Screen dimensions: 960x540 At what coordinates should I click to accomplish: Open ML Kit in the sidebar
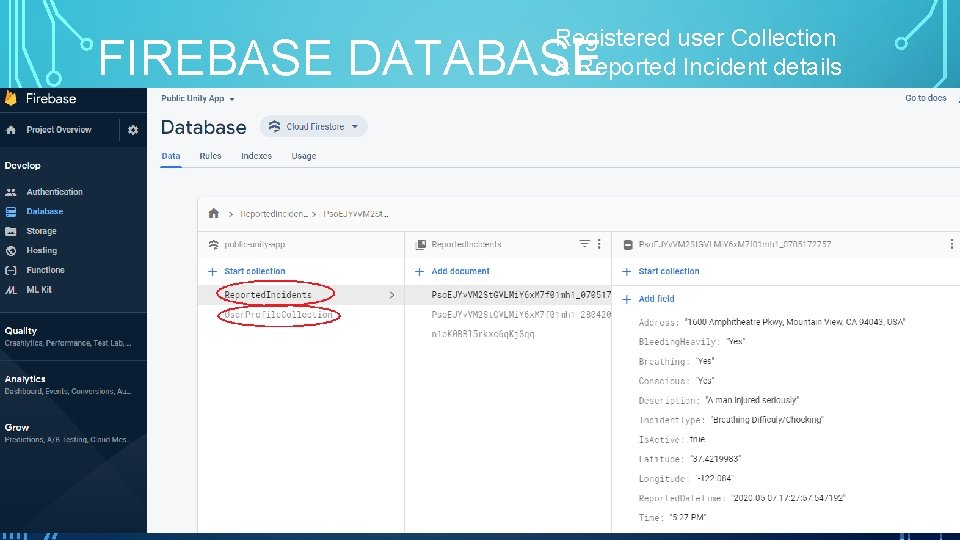click(39, 290)
